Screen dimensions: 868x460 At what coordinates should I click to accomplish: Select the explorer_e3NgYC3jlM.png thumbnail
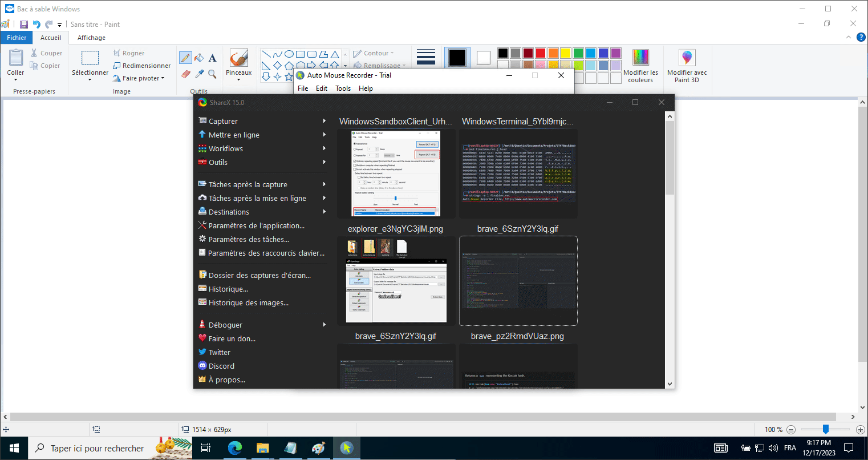[x=396, y=281]
